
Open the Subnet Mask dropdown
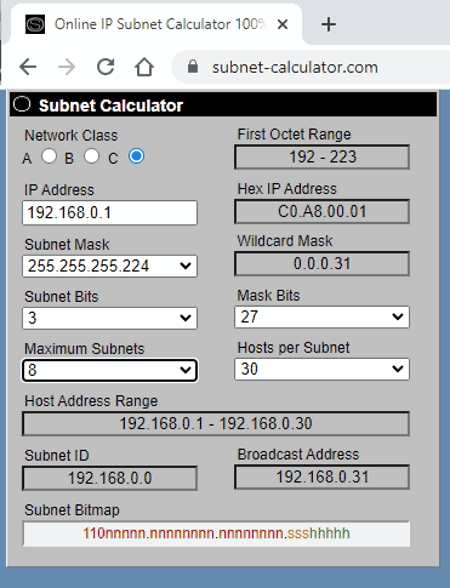click(x=110, y=266)
